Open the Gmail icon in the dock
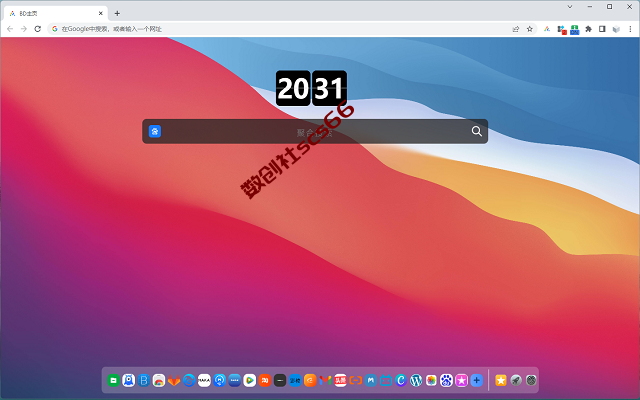 click(x=325, y=380)
